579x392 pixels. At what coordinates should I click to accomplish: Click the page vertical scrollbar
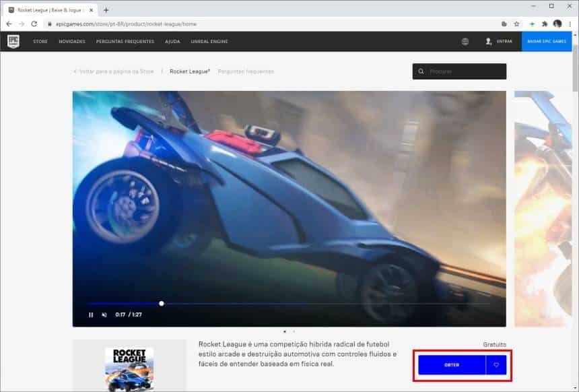coord(575,67)
